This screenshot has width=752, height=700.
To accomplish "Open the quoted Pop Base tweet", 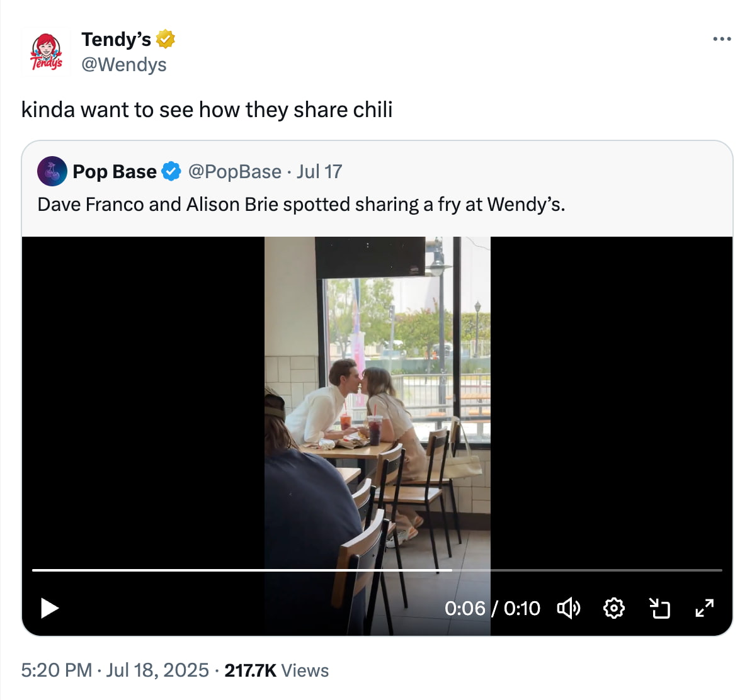I will pyautogui.click(x=378, y=204).
